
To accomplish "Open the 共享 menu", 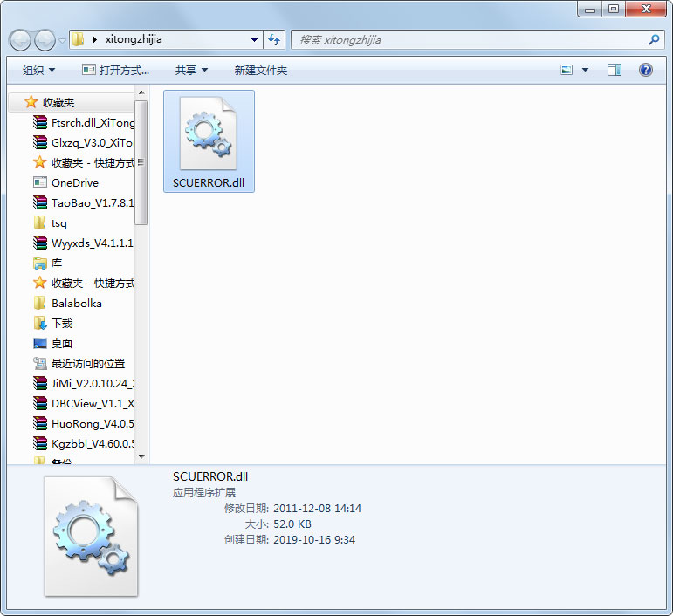I will pos(191,70).
